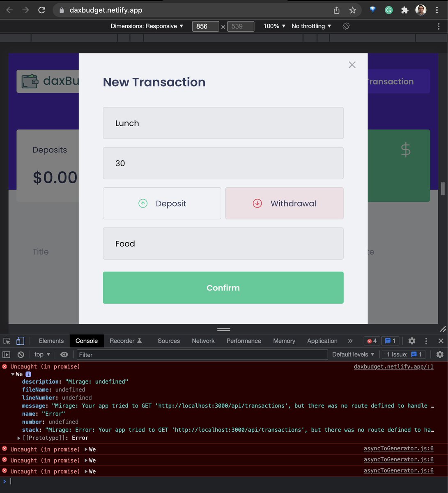The image size is (448, 493).
Task: Go back with the browser back arrow
Action: pyautogui.click(x=9, y=10)
